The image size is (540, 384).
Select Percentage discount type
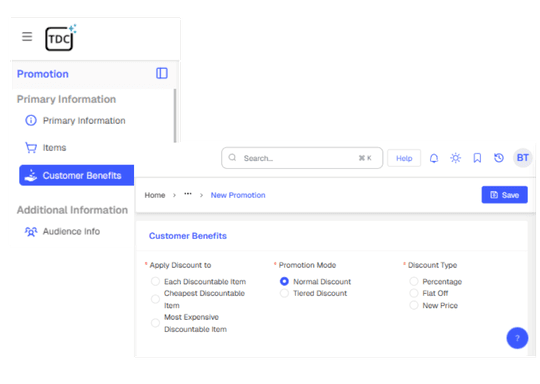click(414, 281)
